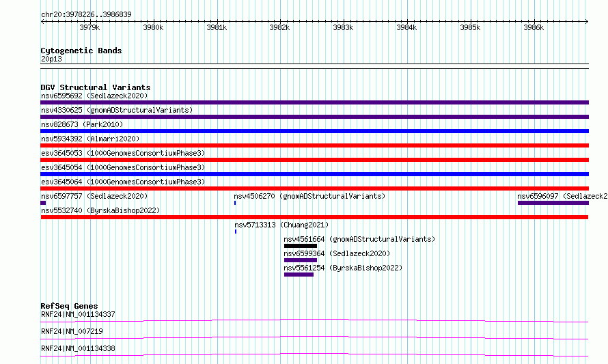Open esv3645053 (1000GenomesConsortiumPhase3) label

click(x=123, y=153)
